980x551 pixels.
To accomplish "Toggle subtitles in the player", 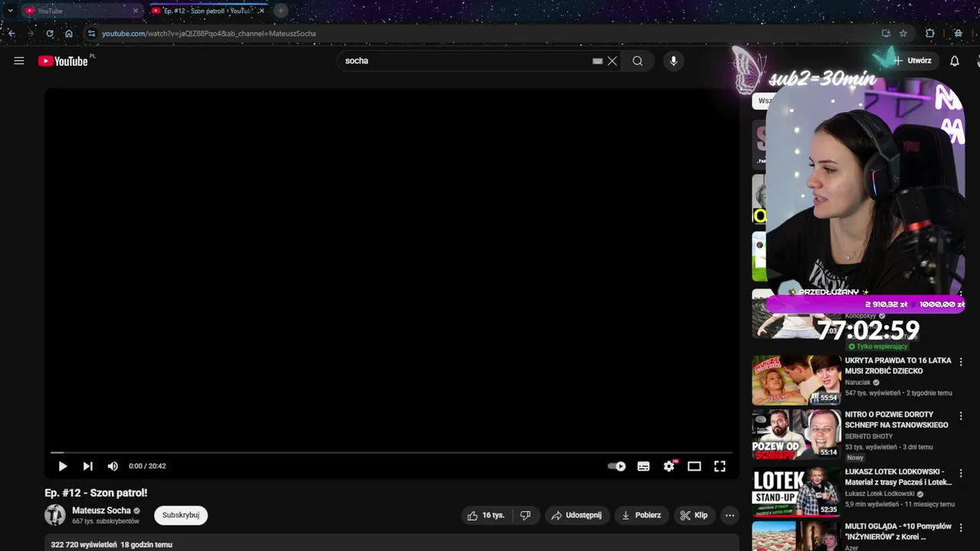I will click(644, 466).
